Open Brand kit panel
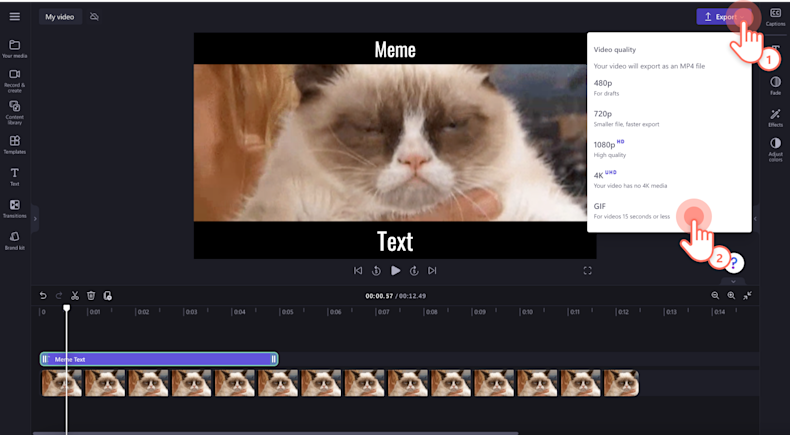 coord(15,241)
